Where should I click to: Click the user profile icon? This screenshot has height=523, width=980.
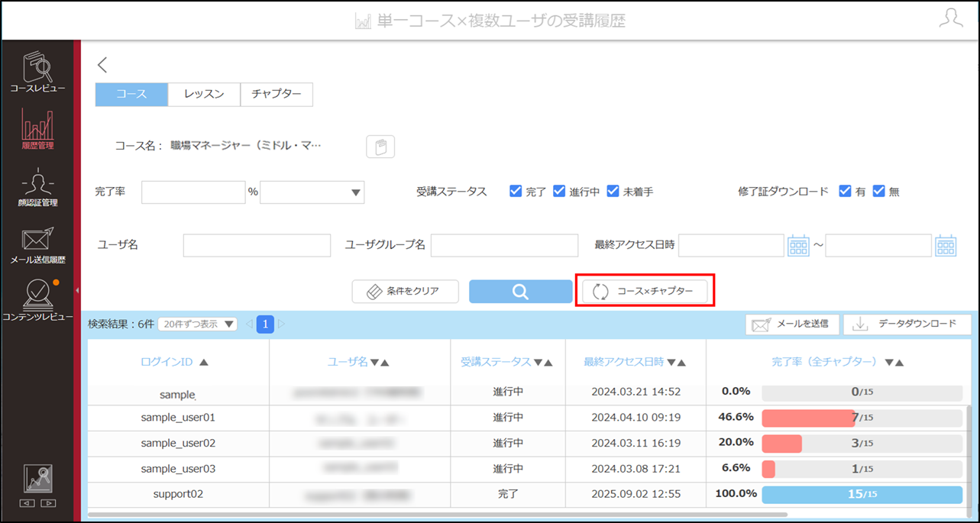(951, 19)
